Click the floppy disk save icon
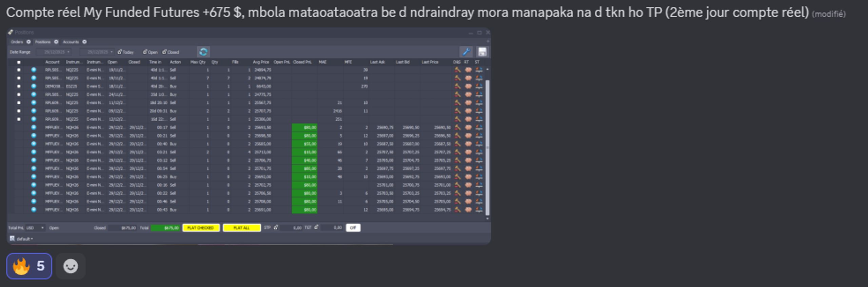Screen dimensions: 868x287 pos(482,52)
